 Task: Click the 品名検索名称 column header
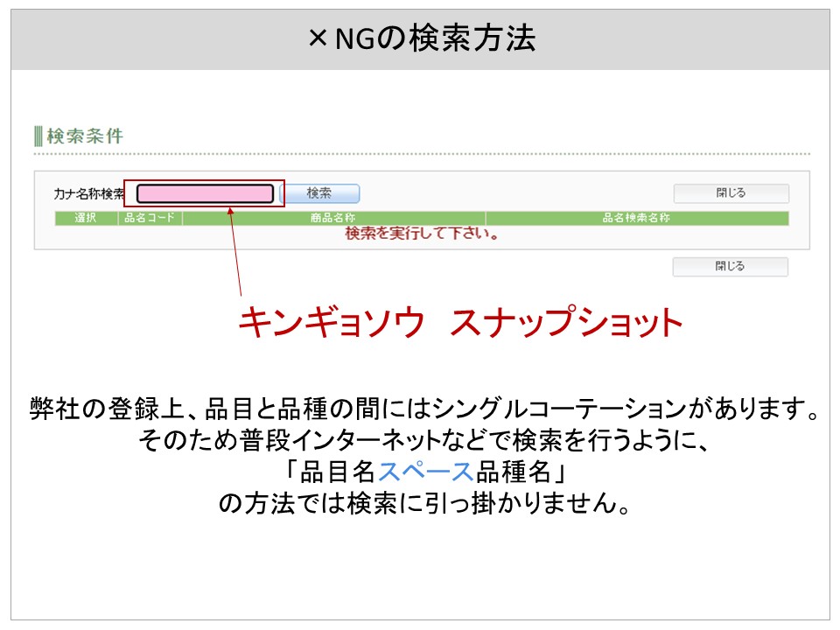point(636,218)
